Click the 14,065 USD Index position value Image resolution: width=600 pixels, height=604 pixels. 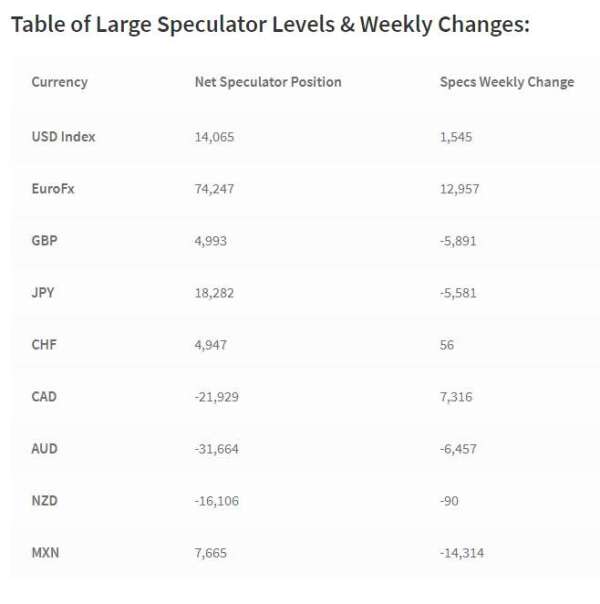(x=214, y=137)
